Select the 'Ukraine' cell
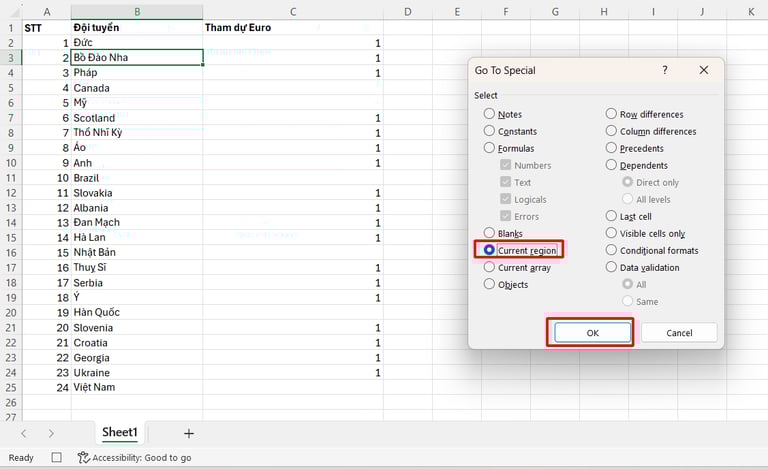Screen dimensions: 768x469 (137, 373)
